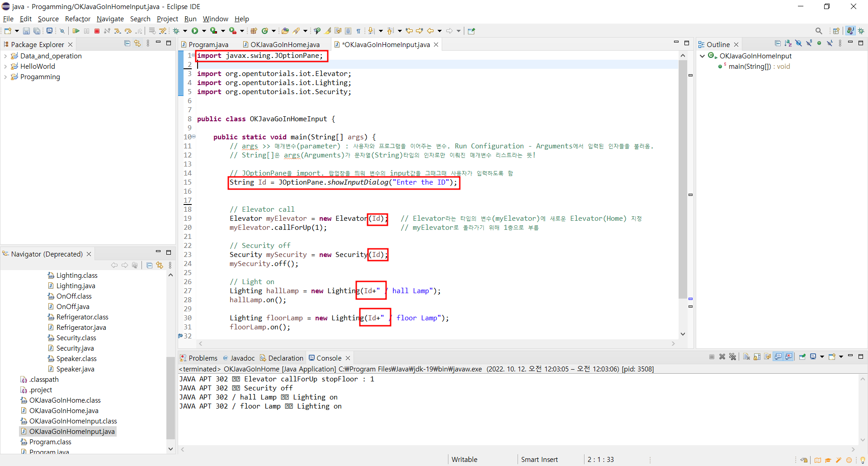This screenshot has width=868, height=466.
Task: Toggle Sort alphabetically in Outline
Action: (788, 43)
